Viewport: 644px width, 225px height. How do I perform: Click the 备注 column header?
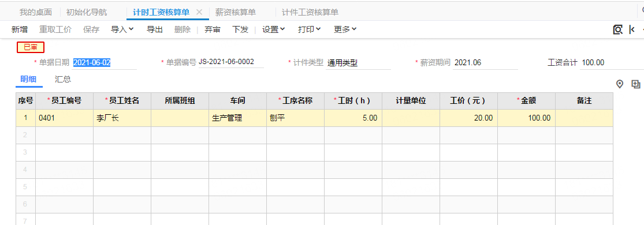point(585,100)
